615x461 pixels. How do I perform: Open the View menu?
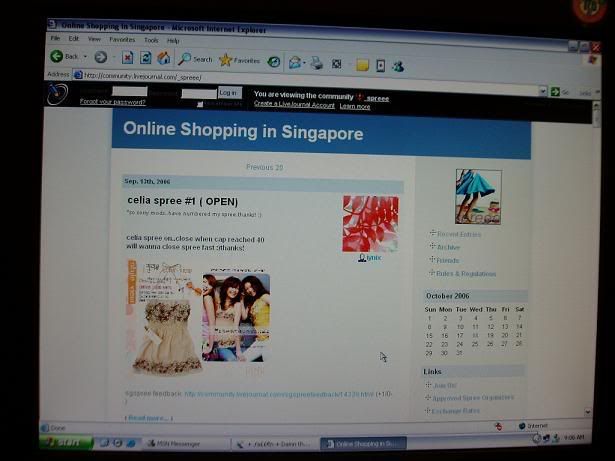pyautogui.click(x=94, y=39)
